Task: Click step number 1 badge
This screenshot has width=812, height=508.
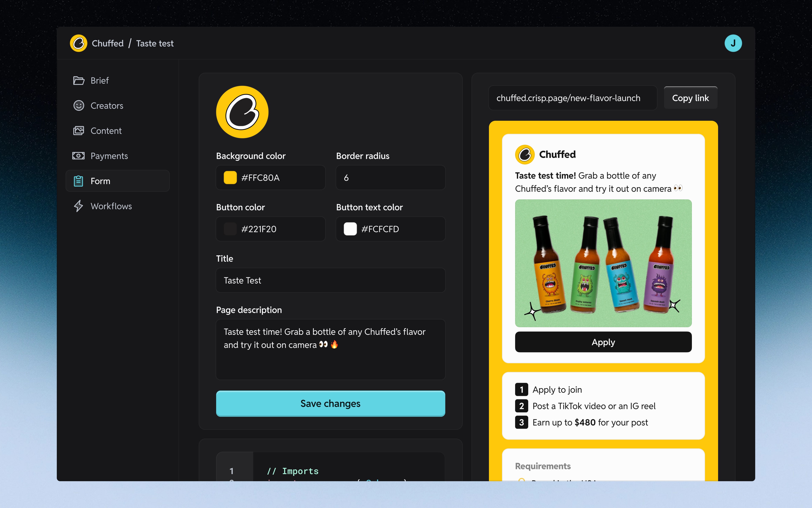Action: pos(521,390)
